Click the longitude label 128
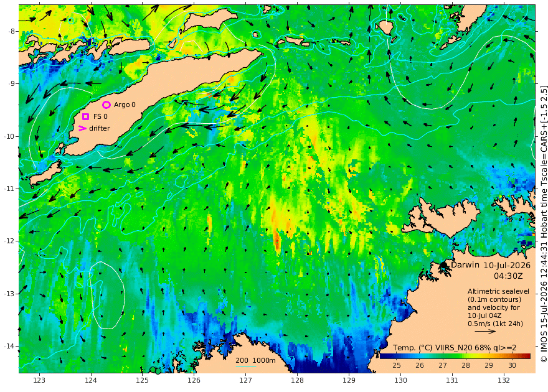548x392 pixels. [297, 380]
